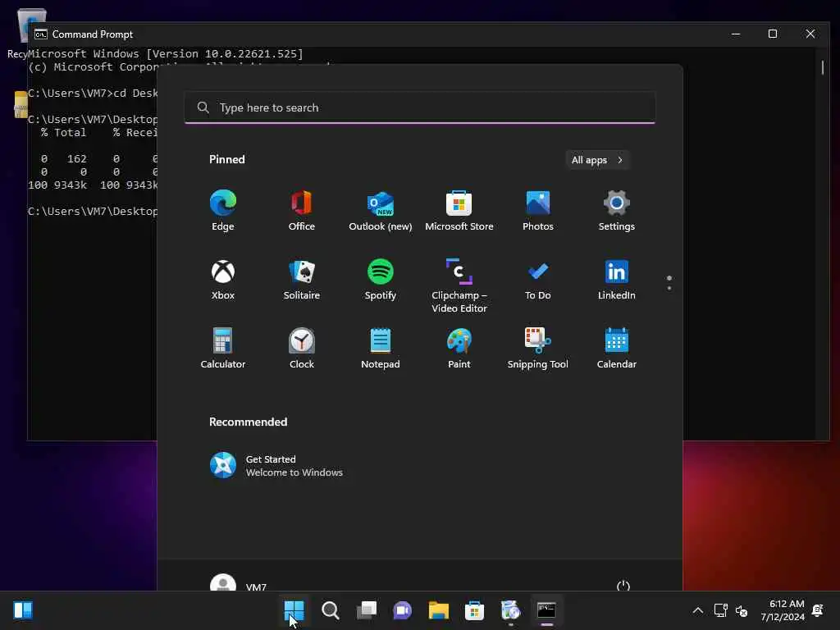Open Outlook (new) in Start menu
The width and height of the screenshot is (840, 630).
[x=381, y=210]
